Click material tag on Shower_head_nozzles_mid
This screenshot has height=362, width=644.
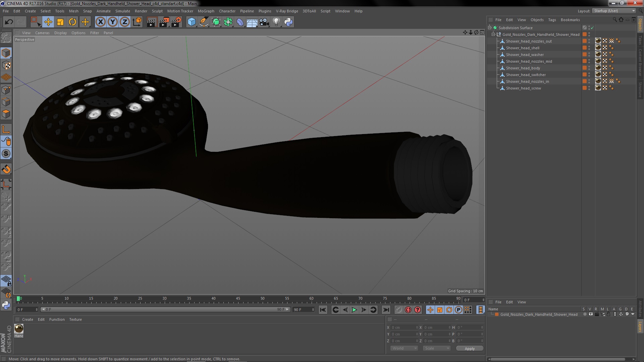click(x=598, y=61)
